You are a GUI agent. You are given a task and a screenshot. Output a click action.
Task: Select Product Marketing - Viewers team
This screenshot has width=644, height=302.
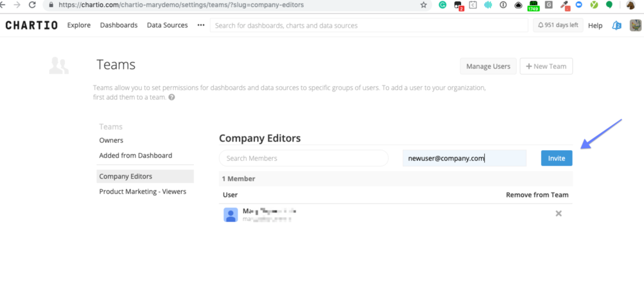coord(142,191)
